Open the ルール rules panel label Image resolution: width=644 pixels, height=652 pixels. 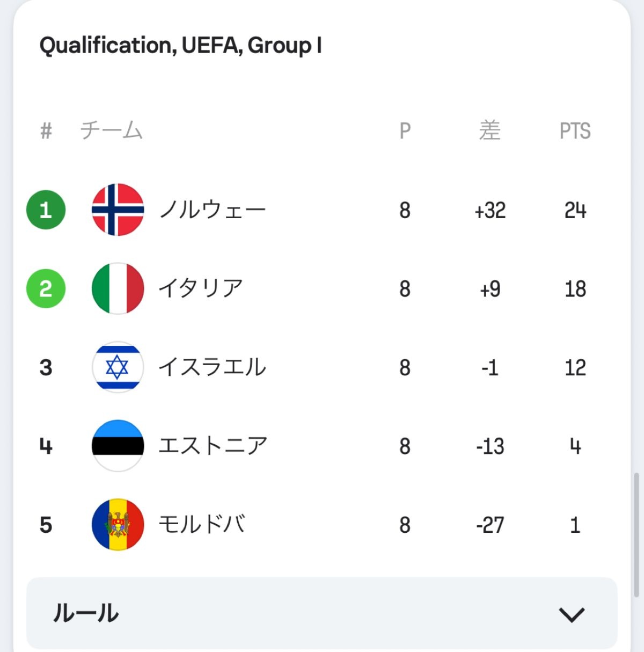(86, 613)
